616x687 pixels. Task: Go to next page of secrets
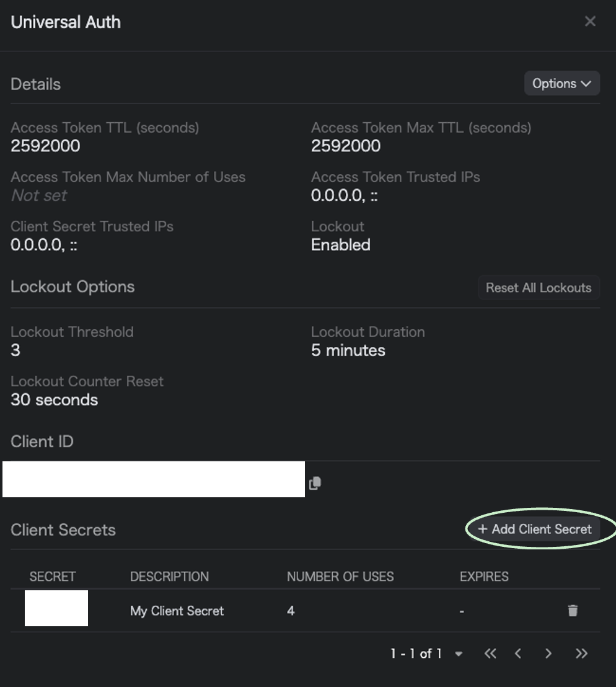548,654
